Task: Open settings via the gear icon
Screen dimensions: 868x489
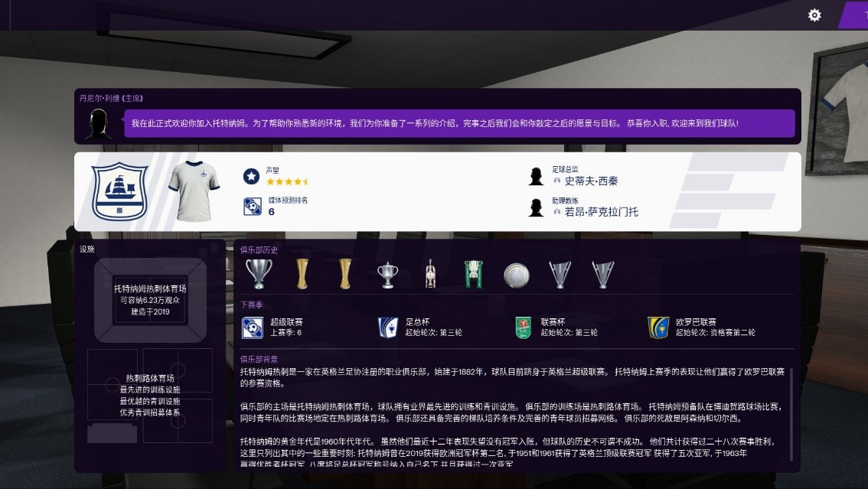Action: [814, 15]
